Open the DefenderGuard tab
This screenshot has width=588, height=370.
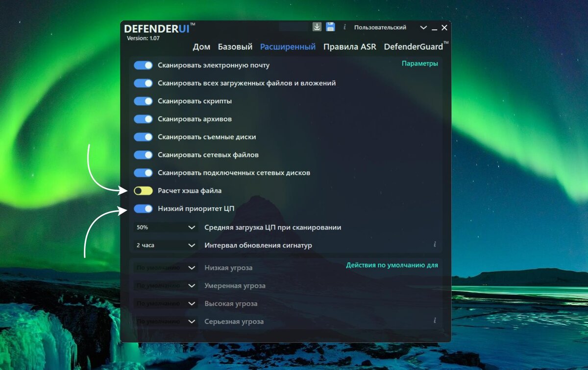click(x=416, y=46)
